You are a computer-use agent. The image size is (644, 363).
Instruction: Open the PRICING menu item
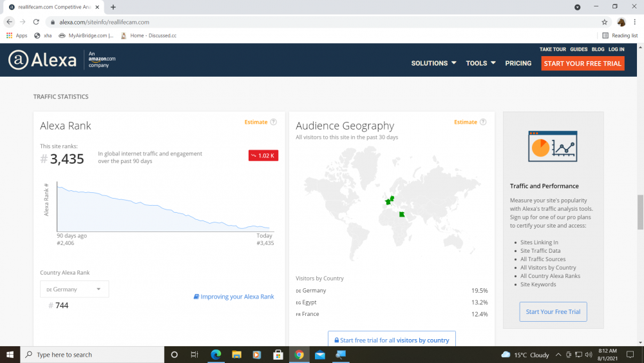pos(518,63)
